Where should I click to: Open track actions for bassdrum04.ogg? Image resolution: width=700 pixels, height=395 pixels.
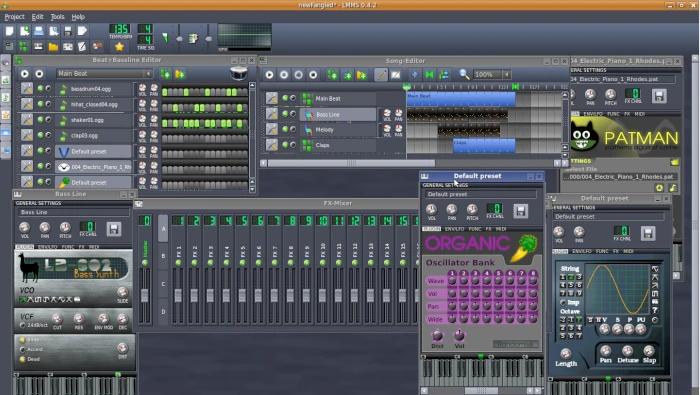pos(27,88)
